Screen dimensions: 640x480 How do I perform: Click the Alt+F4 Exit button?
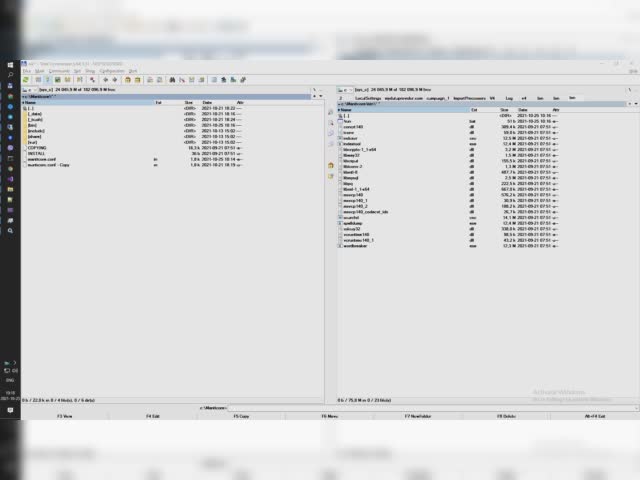click(x=595, y=416)
